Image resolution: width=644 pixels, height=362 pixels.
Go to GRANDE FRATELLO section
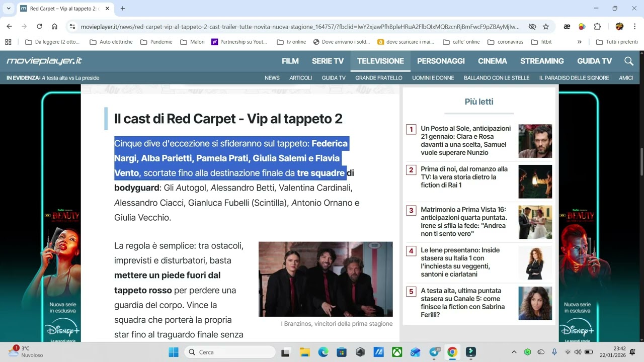point(379,78)
